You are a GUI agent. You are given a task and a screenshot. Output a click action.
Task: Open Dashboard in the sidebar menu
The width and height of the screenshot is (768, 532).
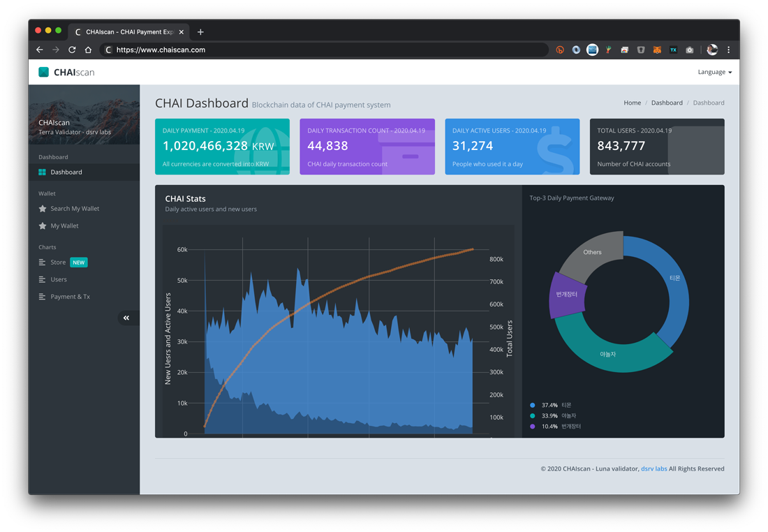tap(84, 172)
